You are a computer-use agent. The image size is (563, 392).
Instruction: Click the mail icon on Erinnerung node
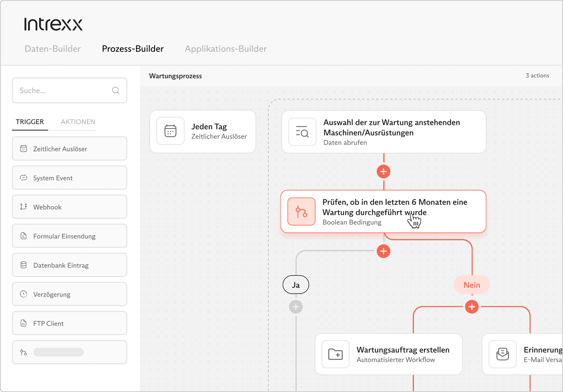click(503, 354)
